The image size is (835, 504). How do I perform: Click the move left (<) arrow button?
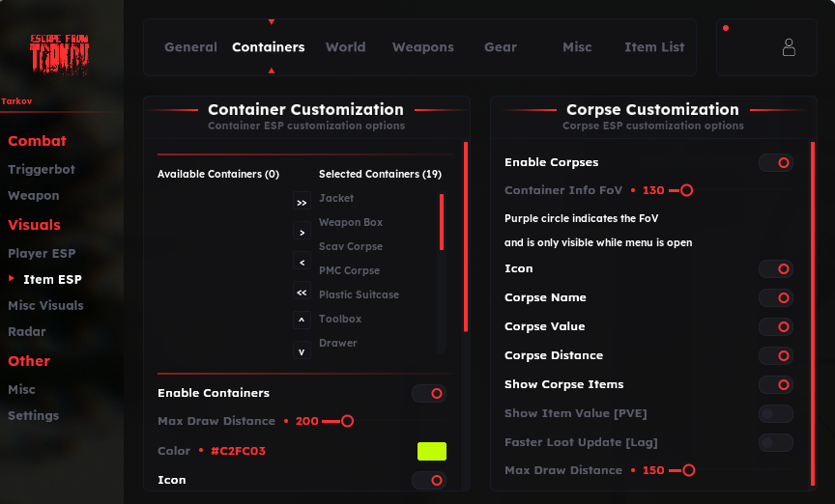302,263
